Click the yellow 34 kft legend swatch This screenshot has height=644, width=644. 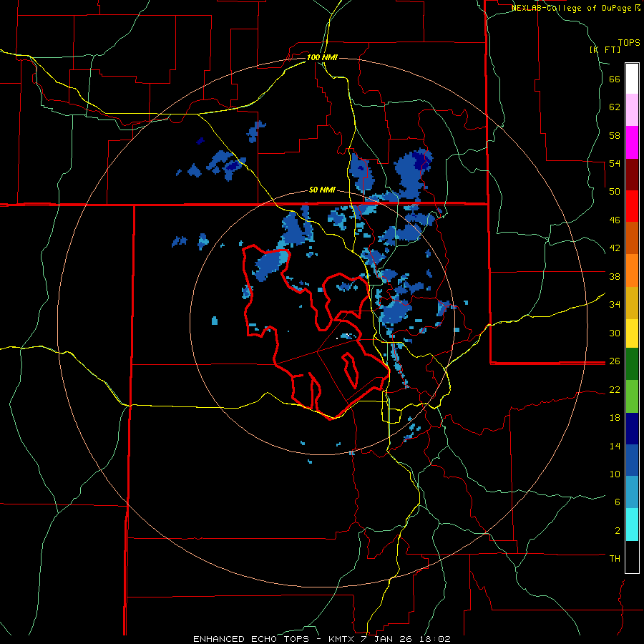pos(632,333)
